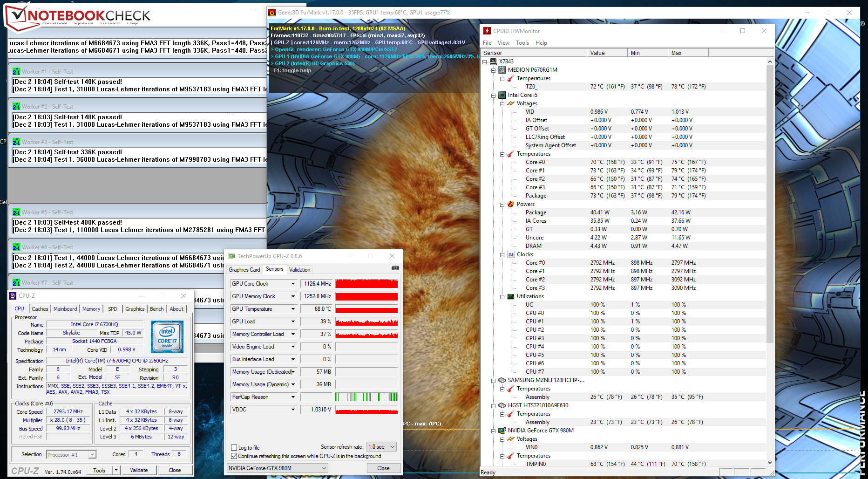Click the Intel Core i5 chip icon
Screen dimensions: 868x479
[502, 95]
